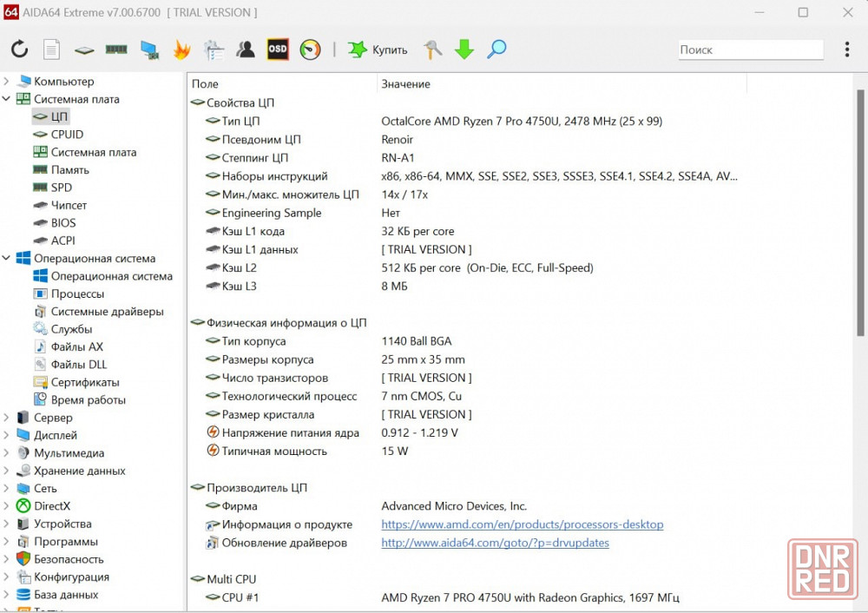The height and width of the screenshot is (613, 868).
Task: Collapse the Системная плата tree node
Action: [7, 99]
